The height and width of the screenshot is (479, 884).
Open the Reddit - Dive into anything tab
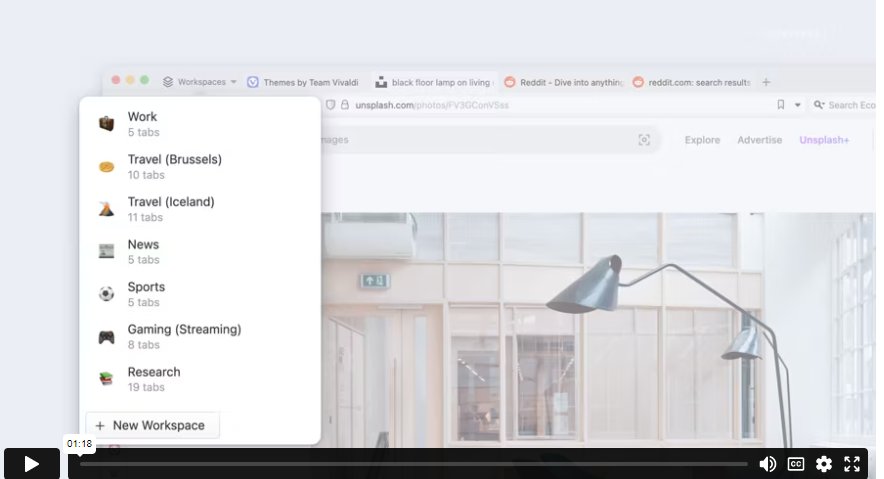pos(564,82)
